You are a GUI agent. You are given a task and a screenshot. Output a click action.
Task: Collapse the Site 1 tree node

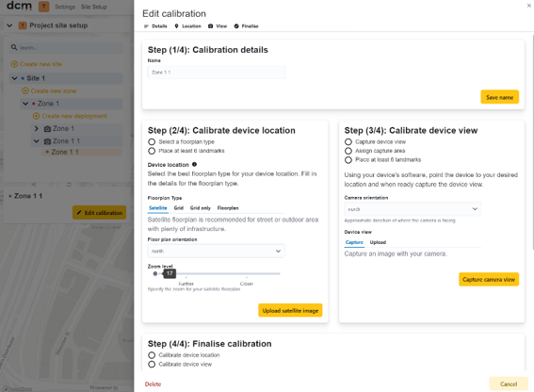14,78
